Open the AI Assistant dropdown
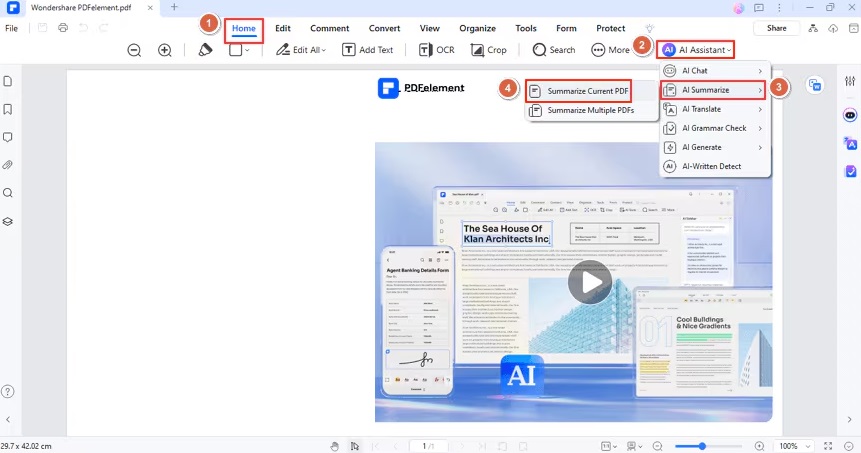The image size is (861, 453). coord(696,50)
